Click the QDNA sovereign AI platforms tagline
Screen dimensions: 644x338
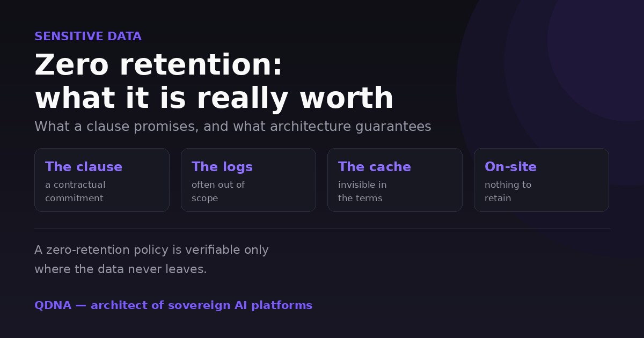pos(173,305)
